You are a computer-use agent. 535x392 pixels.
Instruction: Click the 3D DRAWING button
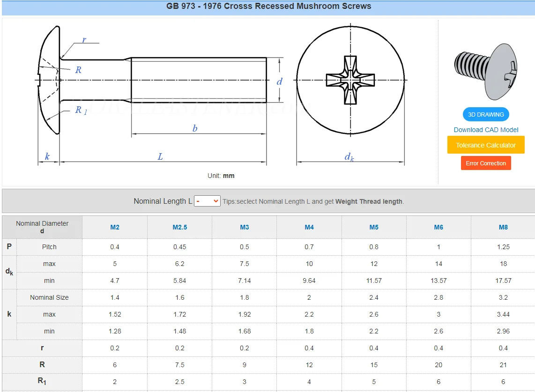tap(486, 114)
